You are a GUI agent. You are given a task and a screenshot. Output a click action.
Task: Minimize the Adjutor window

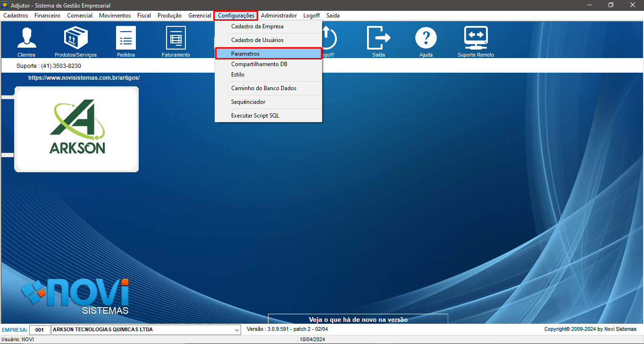(x=590, y=5)
